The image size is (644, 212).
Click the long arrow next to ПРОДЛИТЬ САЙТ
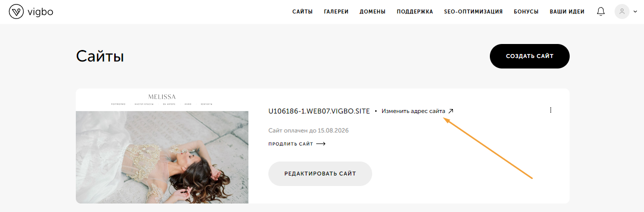(x=321, y=144)
